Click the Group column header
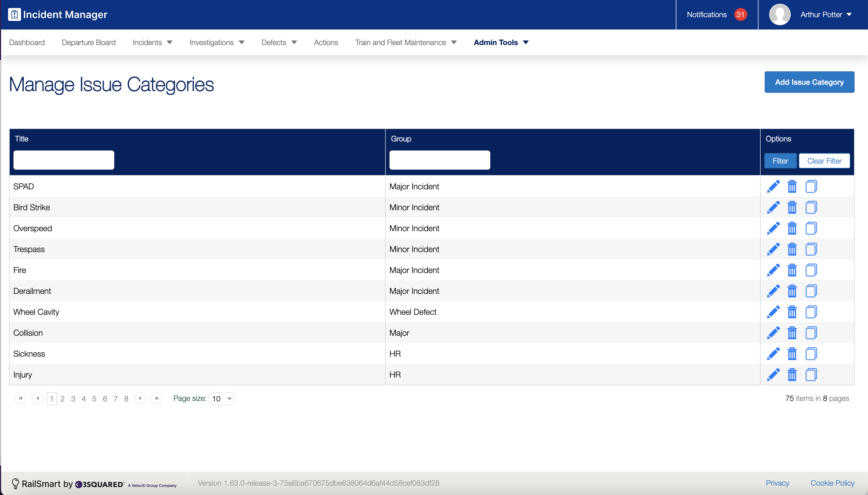The height and width of the screenshot is (495, 868). [401, 139]
